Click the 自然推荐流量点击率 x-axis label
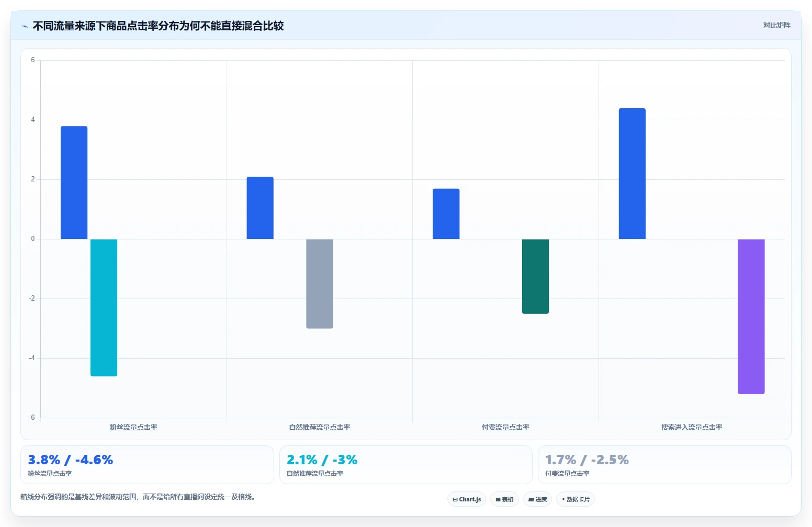 pos(320,427)
